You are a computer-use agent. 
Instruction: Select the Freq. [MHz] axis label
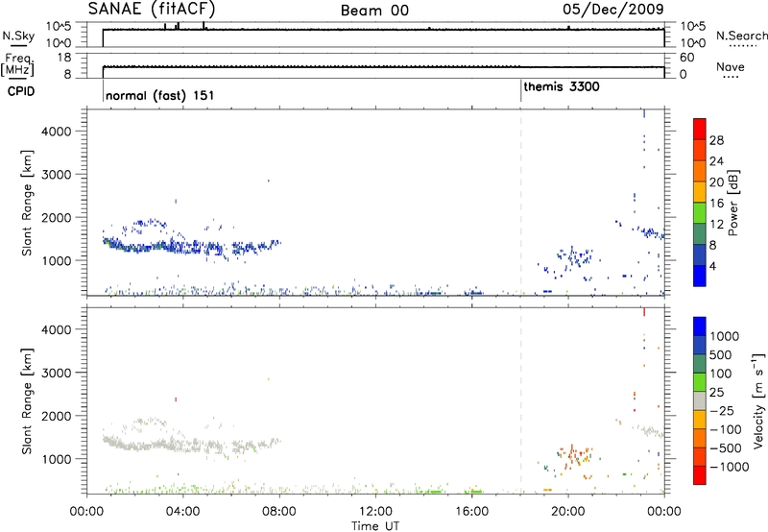point(18,64)
